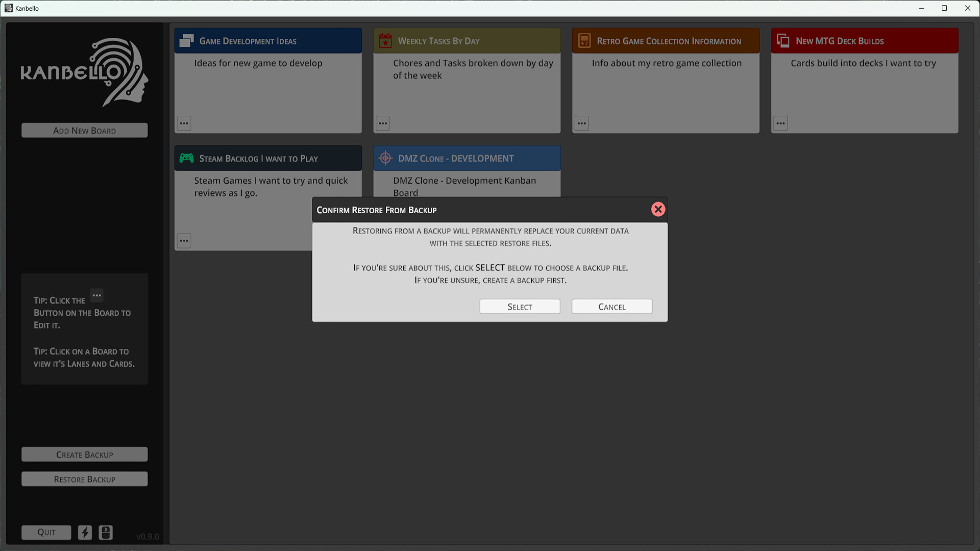Click the lightning bolt icon near Quit
980x551 pixels.
[x=85, y=532]
